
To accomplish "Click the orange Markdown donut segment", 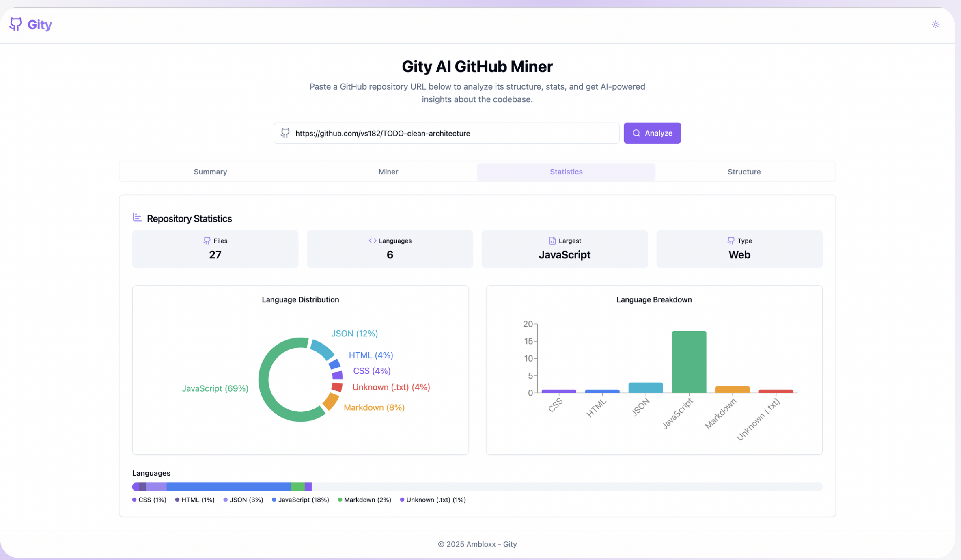I will (x=331, y=401).
